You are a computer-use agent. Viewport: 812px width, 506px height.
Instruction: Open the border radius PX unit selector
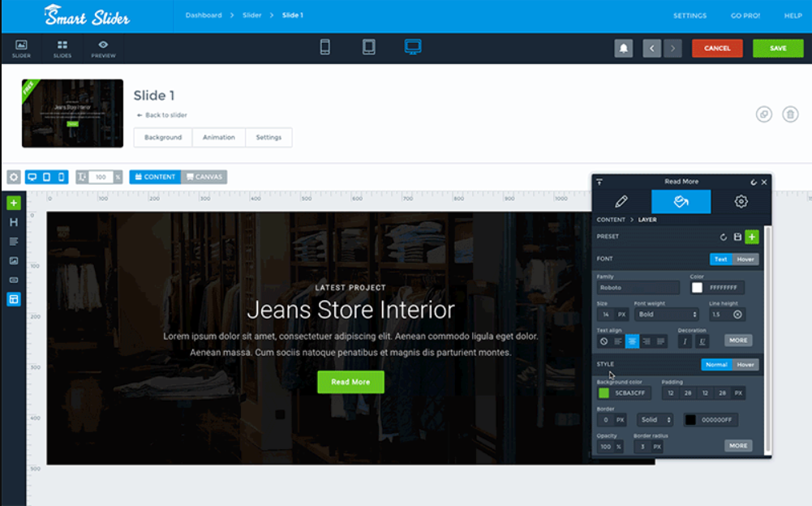[656, 447]
